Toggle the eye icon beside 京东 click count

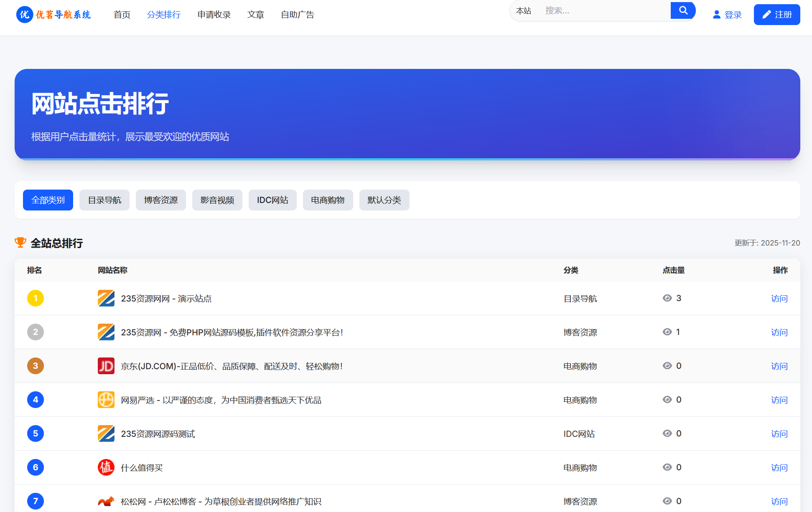[667, 365]
